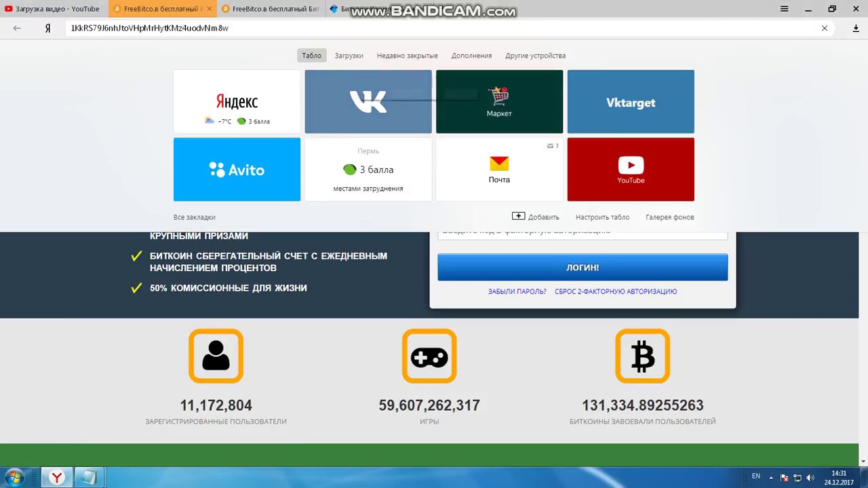Screen dimensions: 868x488
Task: Switch to the Загрузки tab
Action: 349,56
